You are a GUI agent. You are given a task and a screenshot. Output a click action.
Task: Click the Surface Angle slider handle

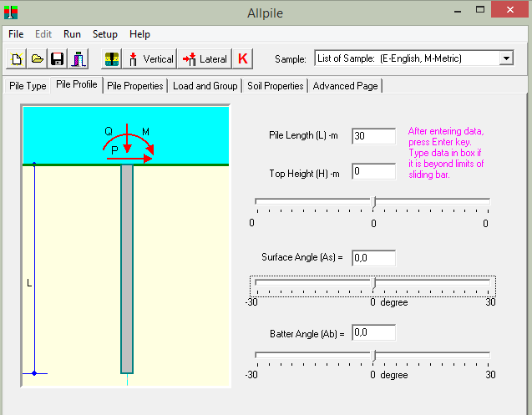[x=373, y=283]
